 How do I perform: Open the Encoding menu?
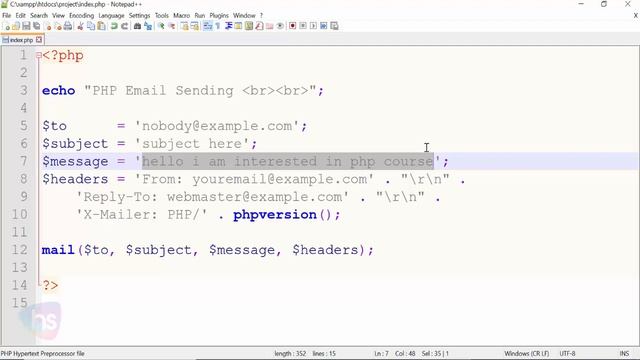coord(81,16)
